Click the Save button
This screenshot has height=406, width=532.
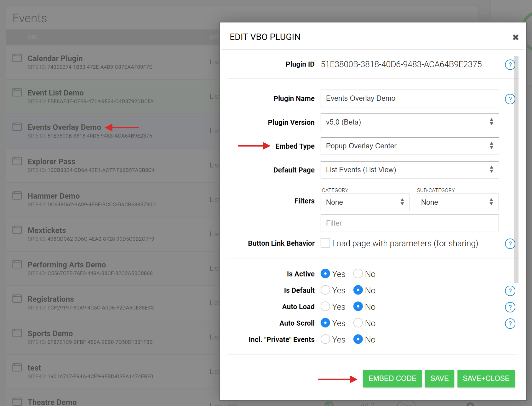439,379
